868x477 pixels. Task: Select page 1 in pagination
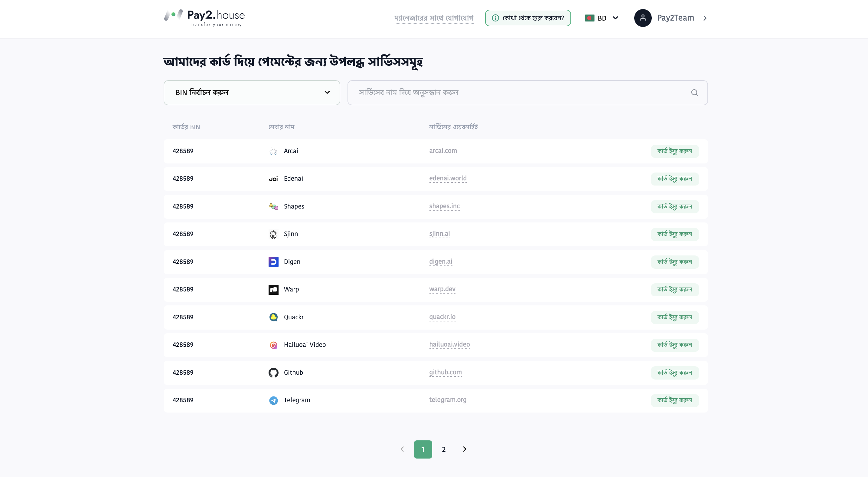(423, 449)
